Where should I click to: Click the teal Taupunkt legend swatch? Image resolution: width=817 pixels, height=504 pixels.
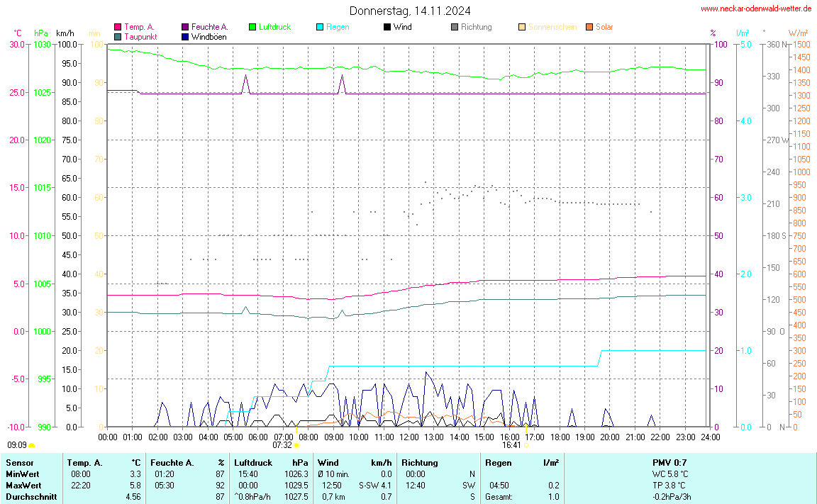click(118, 36)
